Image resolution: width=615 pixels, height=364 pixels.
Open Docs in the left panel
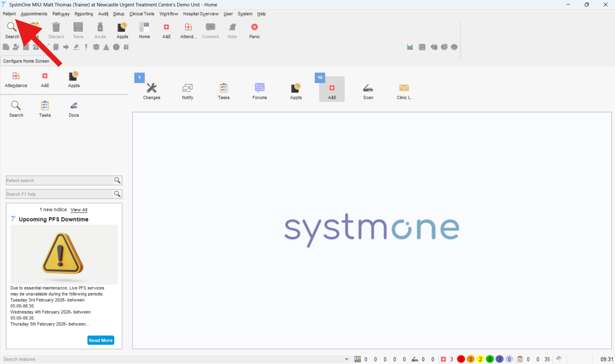pos(74,109)
